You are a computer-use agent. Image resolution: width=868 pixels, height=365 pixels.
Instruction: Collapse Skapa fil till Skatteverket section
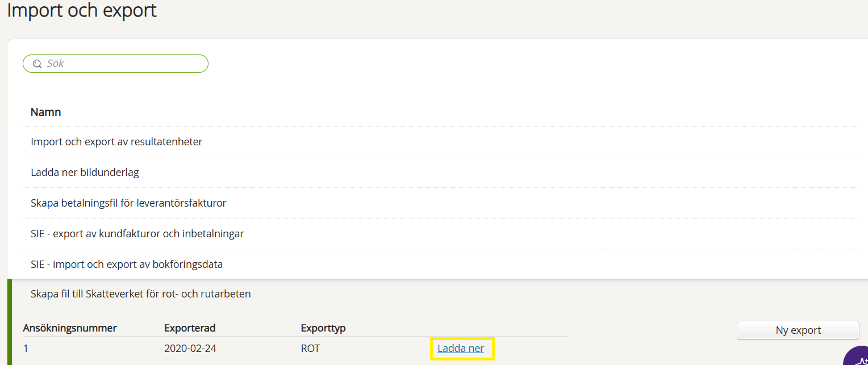click(x=140, y=294)
